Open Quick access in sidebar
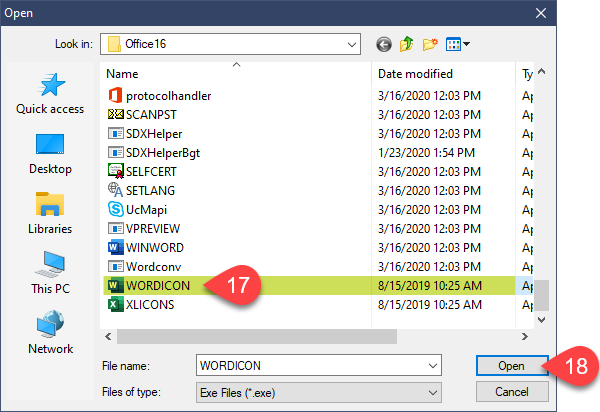600x412 pixels. click(x=50, y=93)
